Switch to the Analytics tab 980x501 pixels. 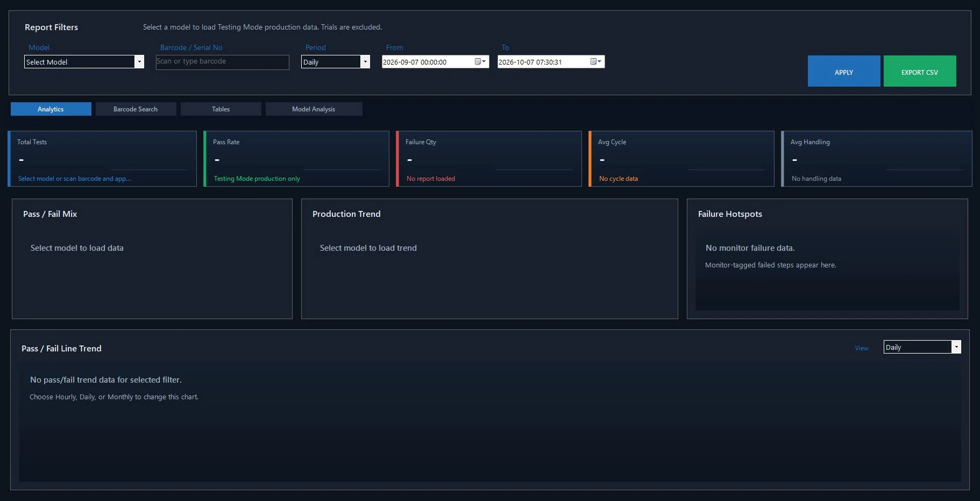51,109
